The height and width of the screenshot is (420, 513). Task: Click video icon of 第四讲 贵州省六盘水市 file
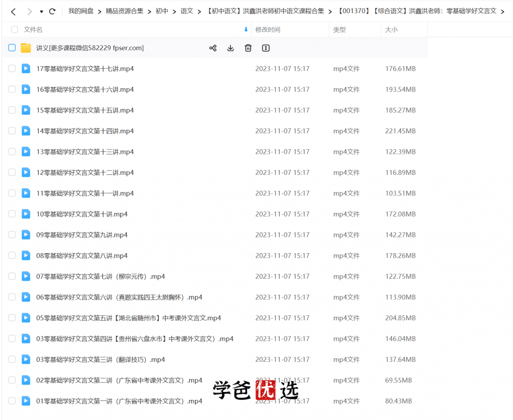[x=26, y=338]
